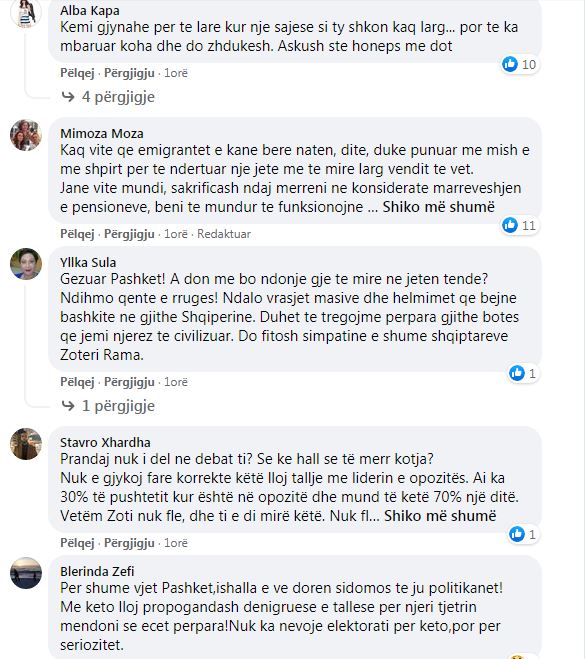This screenshot has width=585, height=659.
Task: Open Stavro Xhardha's avatar
Action: point(26,444)
